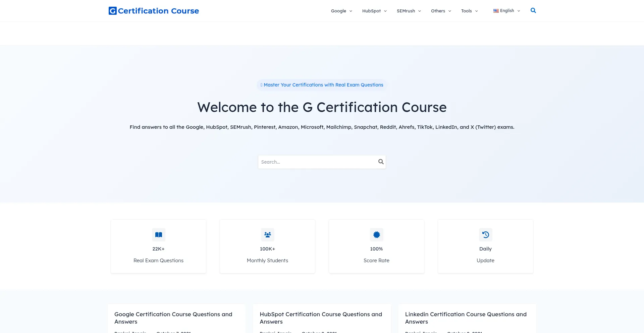Click the students group icon above 100K+

tap(267, 235)
